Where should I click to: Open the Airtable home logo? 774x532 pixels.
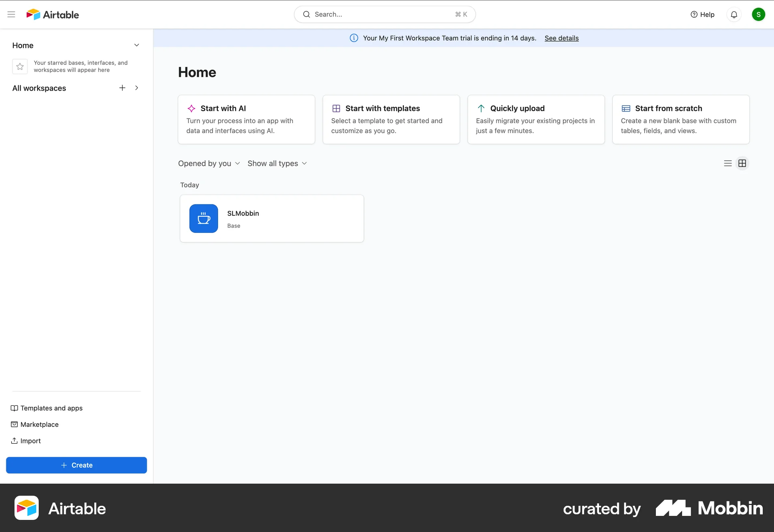tap(52, 14)
